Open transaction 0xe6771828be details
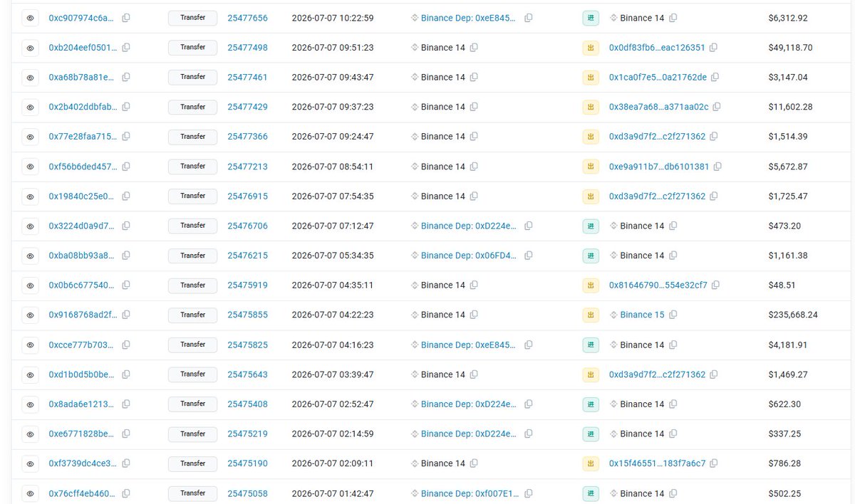 pos(81,434)
